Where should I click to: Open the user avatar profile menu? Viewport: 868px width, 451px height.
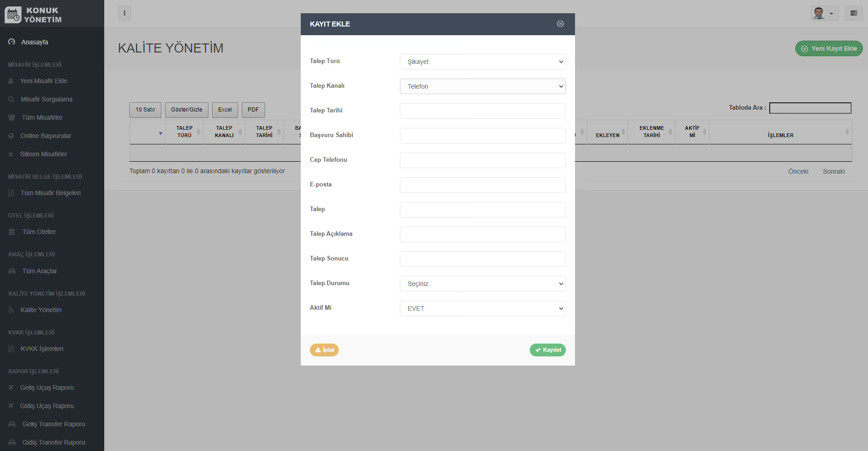824,13
